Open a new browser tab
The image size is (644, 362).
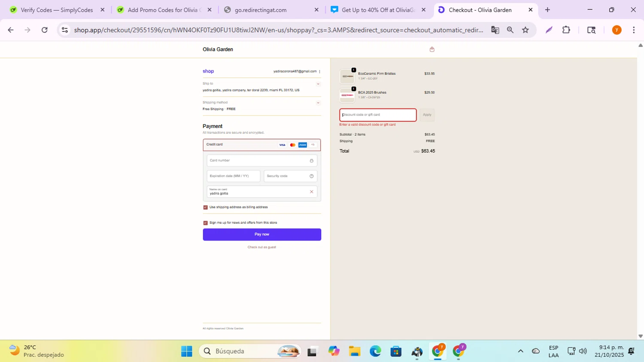[x=547, y=10]
